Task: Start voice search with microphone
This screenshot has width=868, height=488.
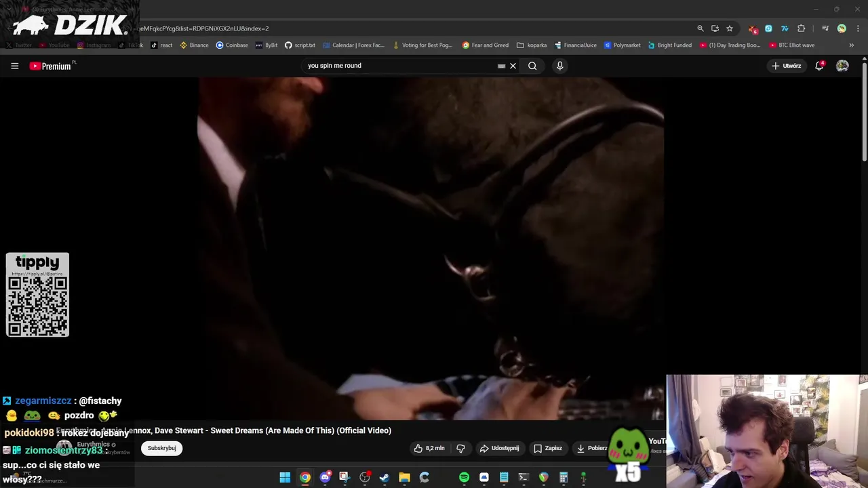Action: pos(559,66)
